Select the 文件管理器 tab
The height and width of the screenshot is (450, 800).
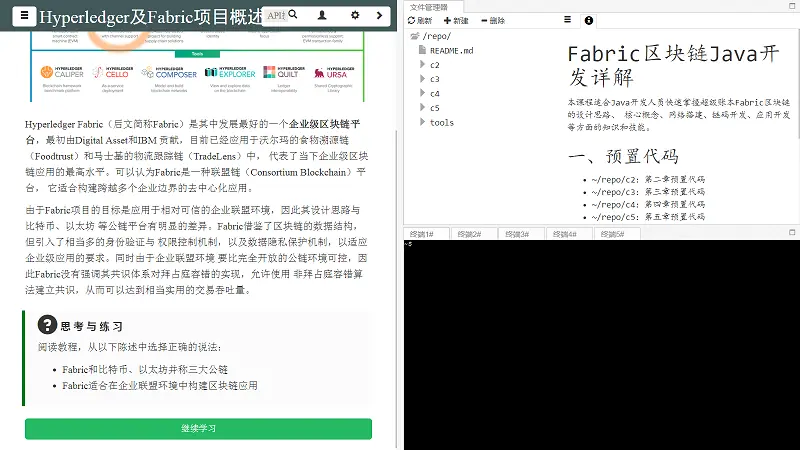(x=429, y=7)
